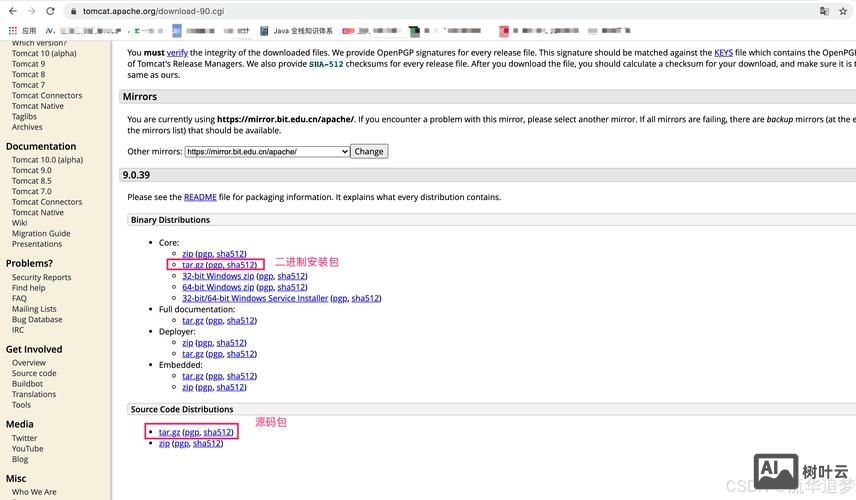The height and width of the screenshot is (500, 856).
Task: Open the Other mirrors dropdown list
Action: coord(267,152)
